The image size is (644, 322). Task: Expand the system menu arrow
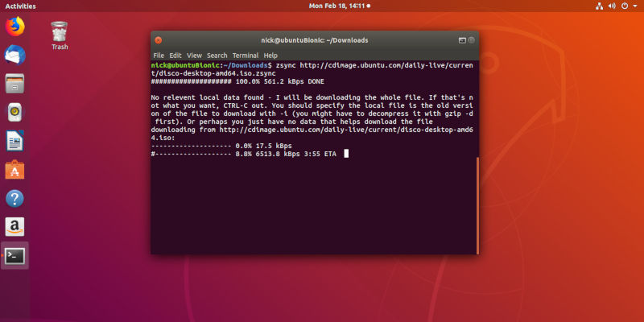(x=635, y=6)
